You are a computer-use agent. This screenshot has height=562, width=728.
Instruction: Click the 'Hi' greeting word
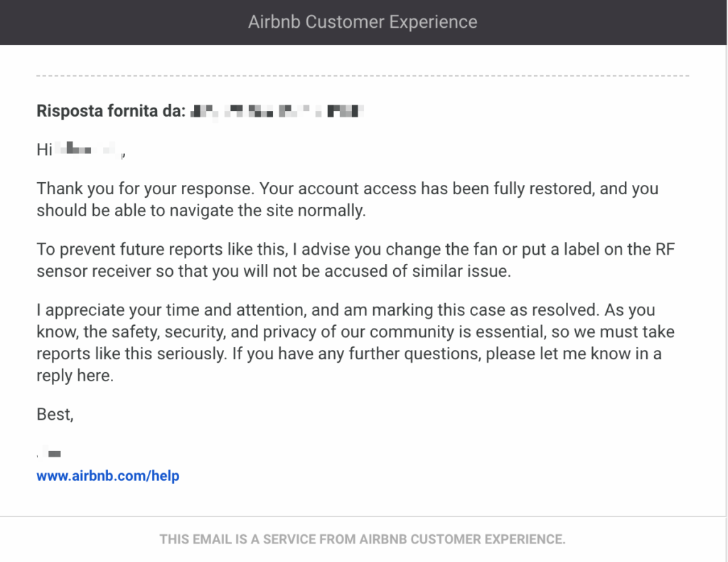44,149
